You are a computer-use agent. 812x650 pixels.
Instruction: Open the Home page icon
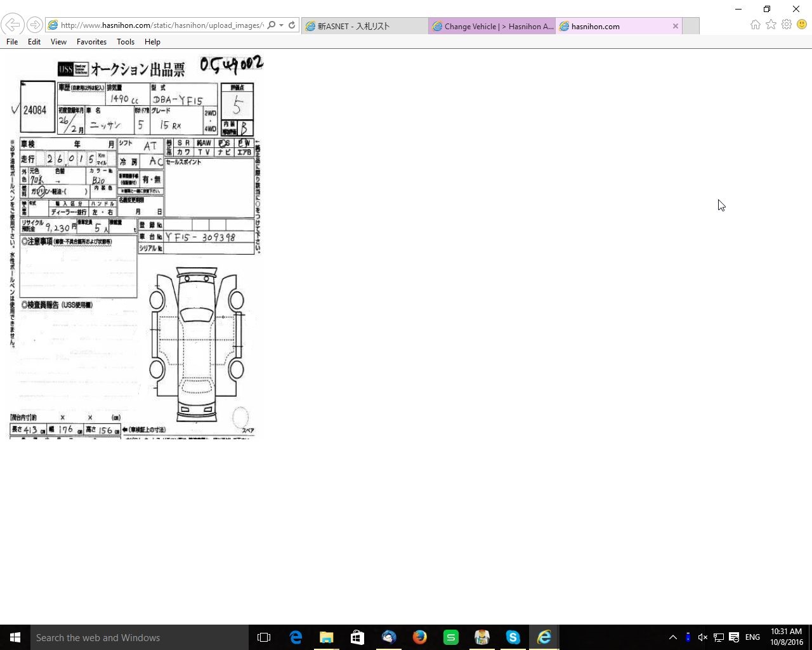(755, 24)
